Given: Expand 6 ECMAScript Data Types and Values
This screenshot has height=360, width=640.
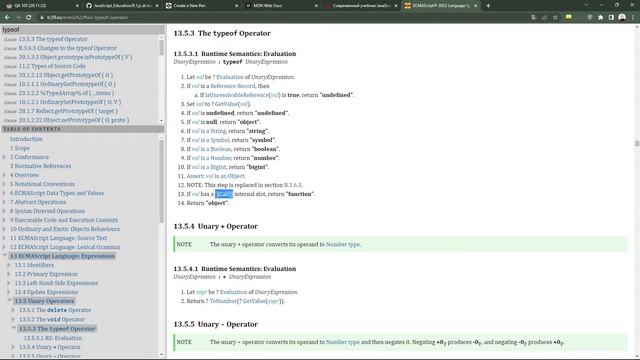Looking at the screenshot, I should (x=4, y=193).
